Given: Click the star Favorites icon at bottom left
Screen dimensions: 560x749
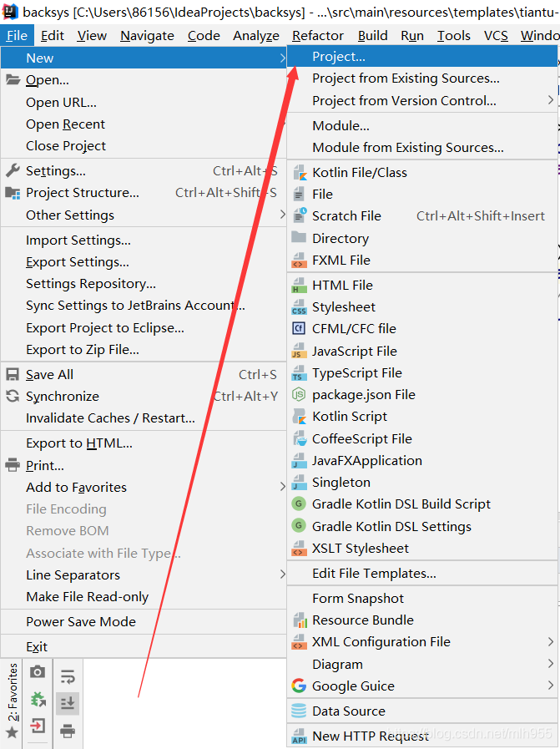Looking at the screenshot, I should click(x=13, y=732).
